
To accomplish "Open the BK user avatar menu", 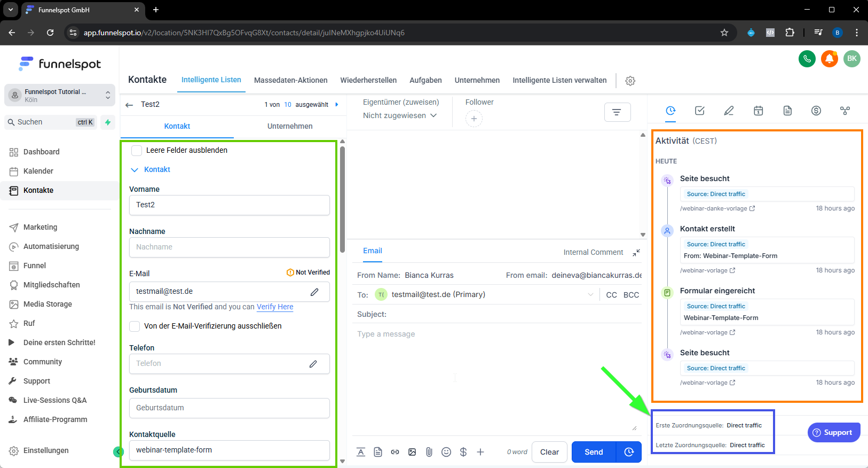I will coord(852,59).
